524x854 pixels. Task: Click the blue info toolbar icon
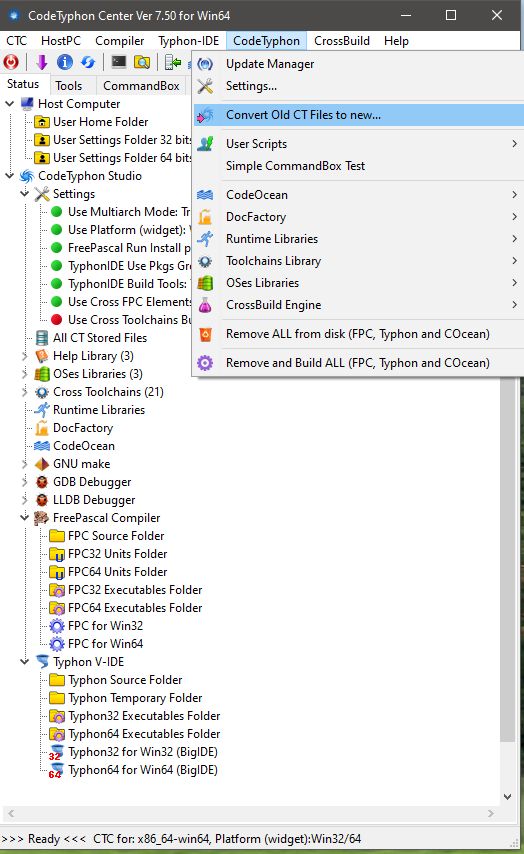coord(65,62)
